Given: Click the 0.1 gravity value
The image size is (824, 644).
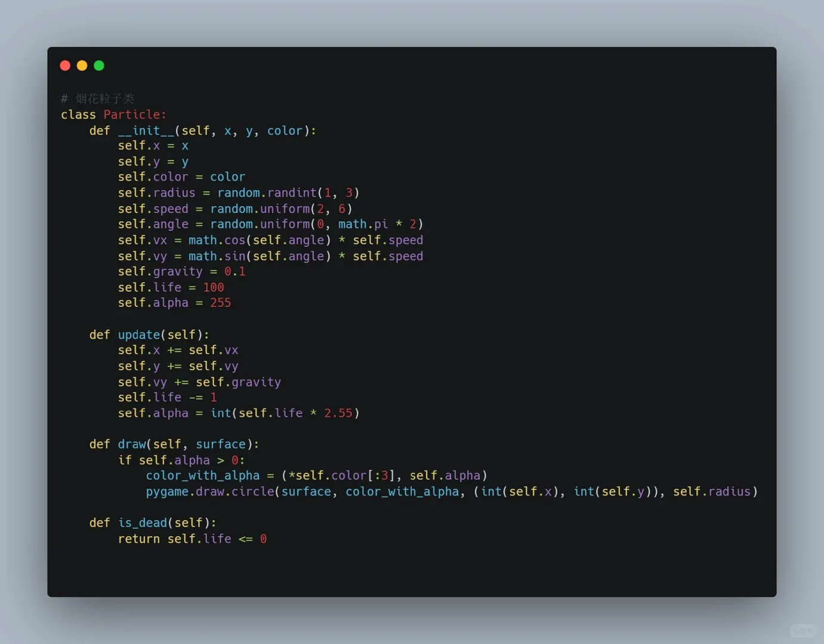Looking at the screenshot, I should 234,272.
